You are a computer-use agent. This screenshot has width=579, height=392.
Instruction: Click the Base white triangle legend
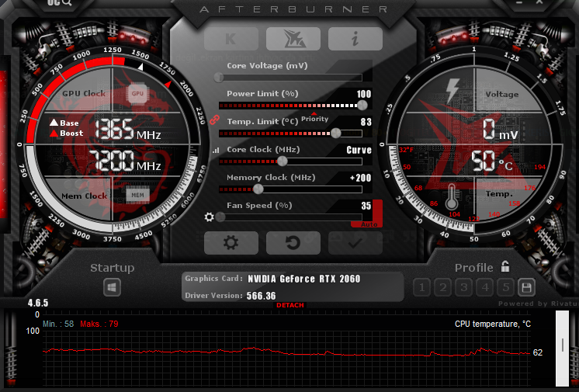64,123
